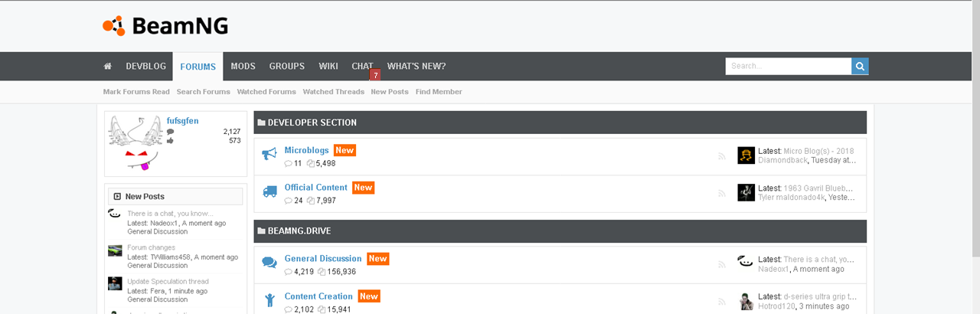The height and width of the screenshot is (314, 980).
Task: Open sidebar post 'Forum changes'
Action: click(x=151, y=247)
